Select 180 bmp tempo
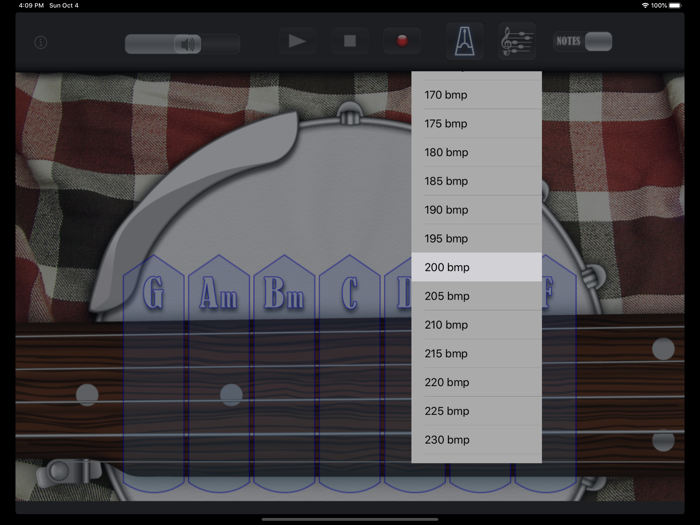This screenshot has width=700, height=525. click(476, 152)
